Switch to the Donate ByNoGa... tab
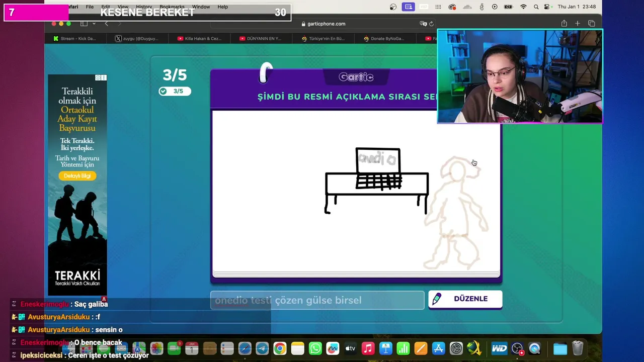The image size is (644, 362). 384,39
